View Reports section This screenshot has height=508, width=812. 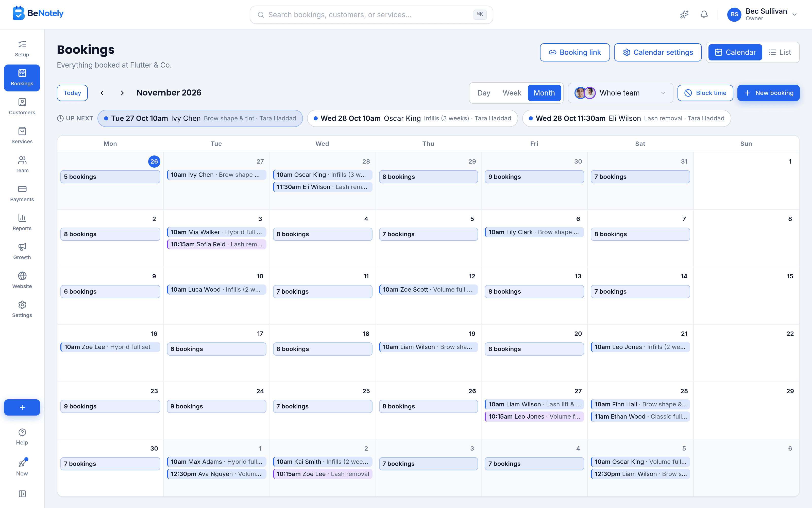point(22,223)
